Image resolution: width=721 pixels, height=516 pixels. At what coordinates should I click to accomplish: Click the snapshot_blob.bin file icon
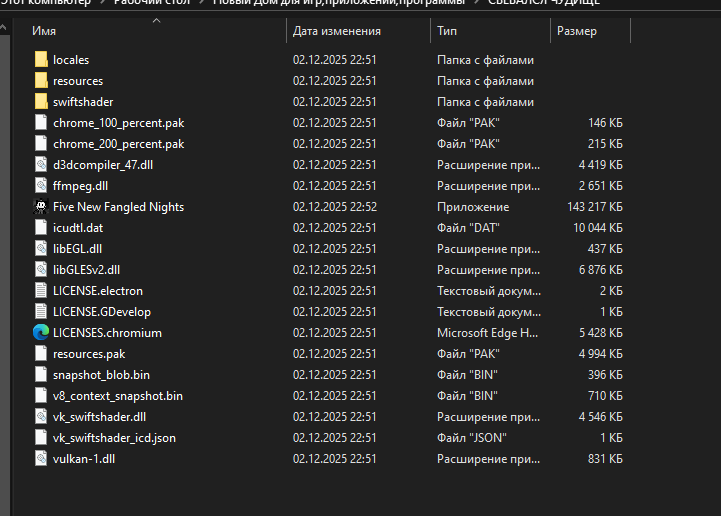41,375
